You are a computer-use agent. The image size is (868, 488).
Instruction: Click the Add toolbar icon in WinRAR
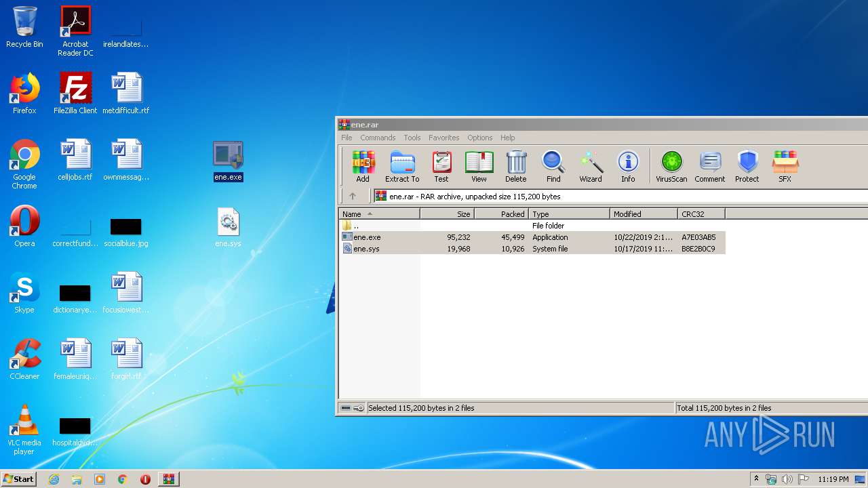click(x=363, y=167)
